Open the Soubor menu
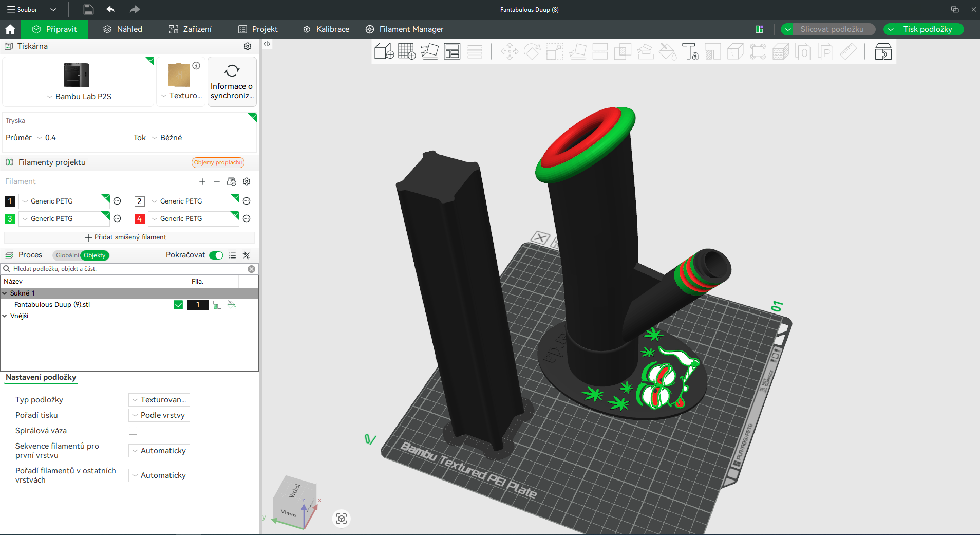Viewport: 980px width, 535px height. (x=22, y=9)
